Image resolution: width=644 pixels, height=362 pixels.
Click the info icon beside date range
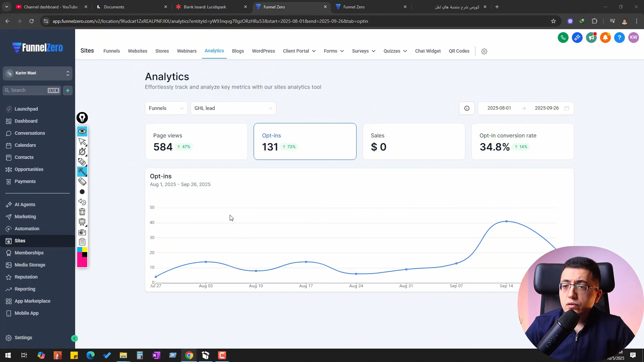point(467,108)
